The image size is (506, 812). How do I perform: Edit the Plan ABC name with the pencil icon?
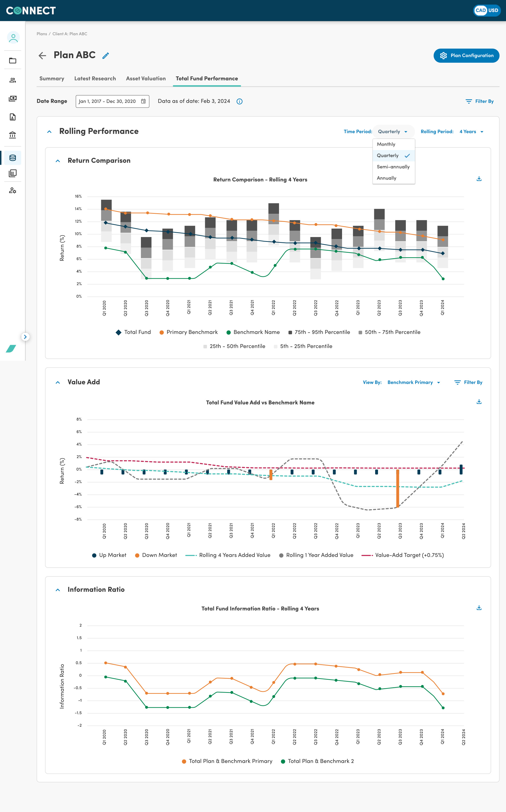point(106,56)
